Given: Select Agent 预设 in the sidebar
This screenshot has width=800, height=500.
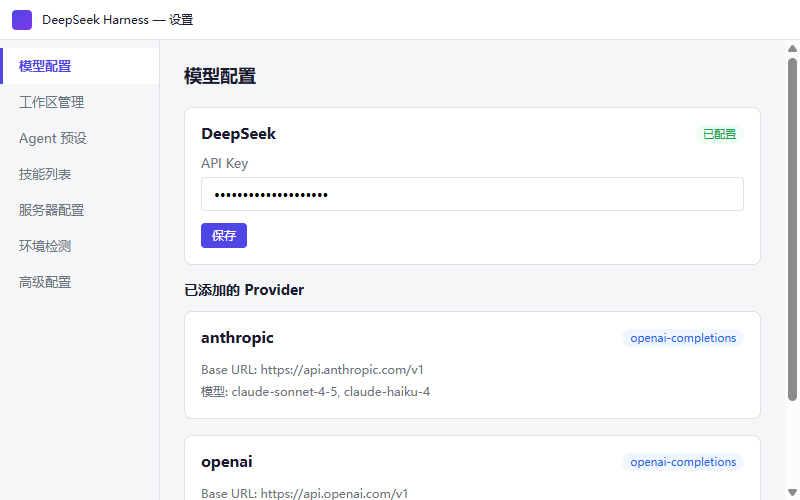Looking at the screenshot, I should [80, 138].
